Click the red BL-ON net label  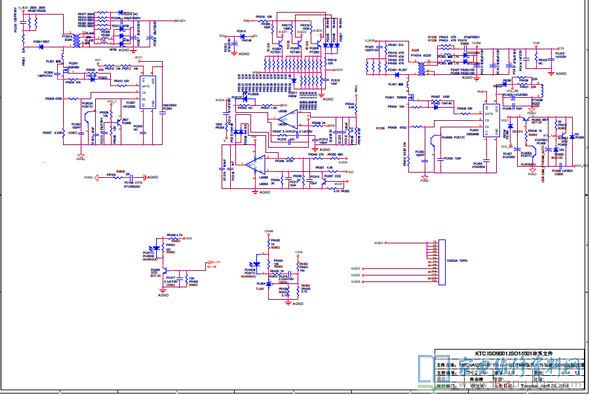click(x=214, y=264)
